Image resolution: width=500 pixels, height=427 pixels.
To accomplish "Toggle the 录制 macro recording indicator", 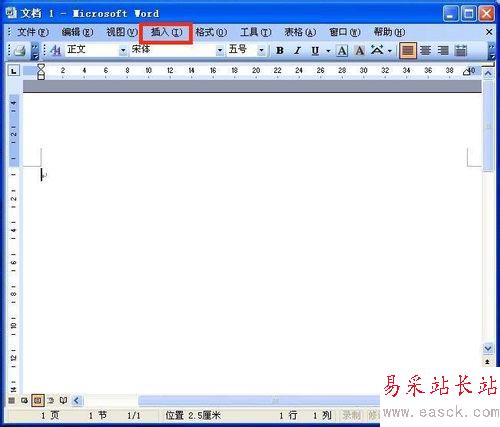I will (x=352, y=415).
